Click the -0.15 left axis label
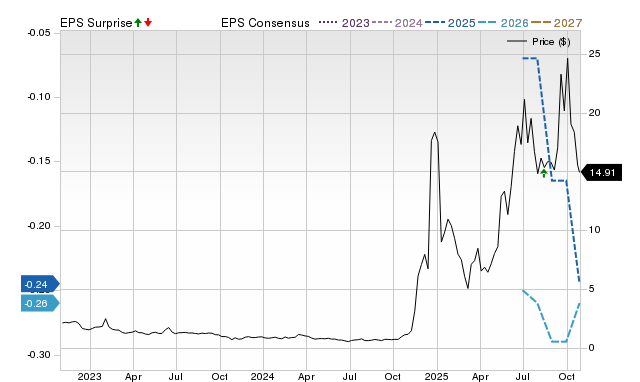 pyautogui.click(x=39, y=161)
